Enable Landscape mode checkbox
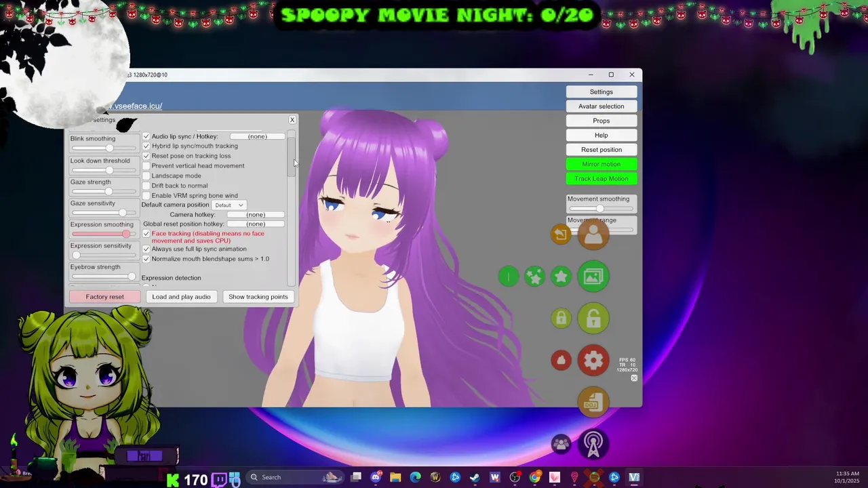Viewport: 868px width, 488px height. pyautogui.click(x=146, y=176)
